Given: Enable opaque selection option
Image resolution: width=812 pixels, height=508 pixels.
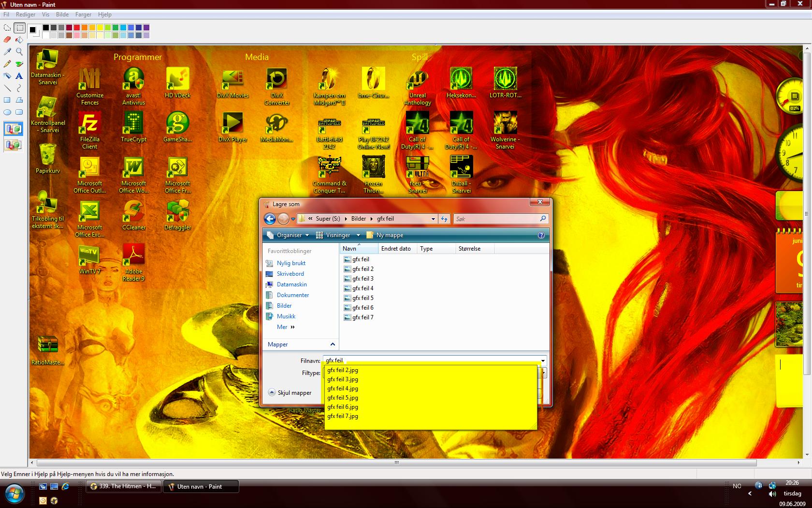Looking at the screenshot, I should [x=13, y=129].
